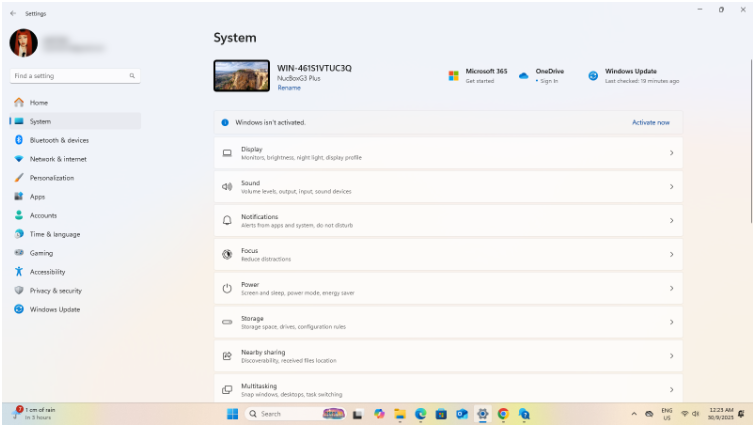Launch Microsoft Edge from the taskbar
753x425 pixels.
(x=421, y=414)
